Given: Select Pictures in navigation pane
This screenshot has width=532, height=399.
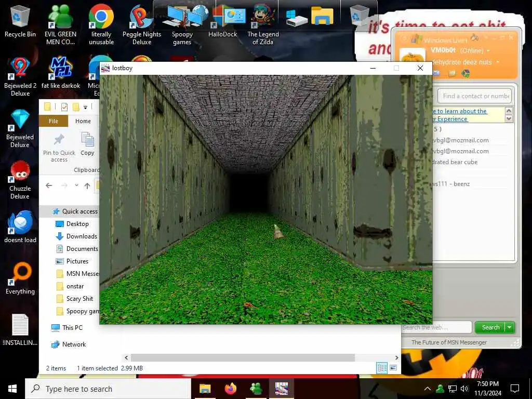Looking at the screenshot, I should tap(77, 261).
